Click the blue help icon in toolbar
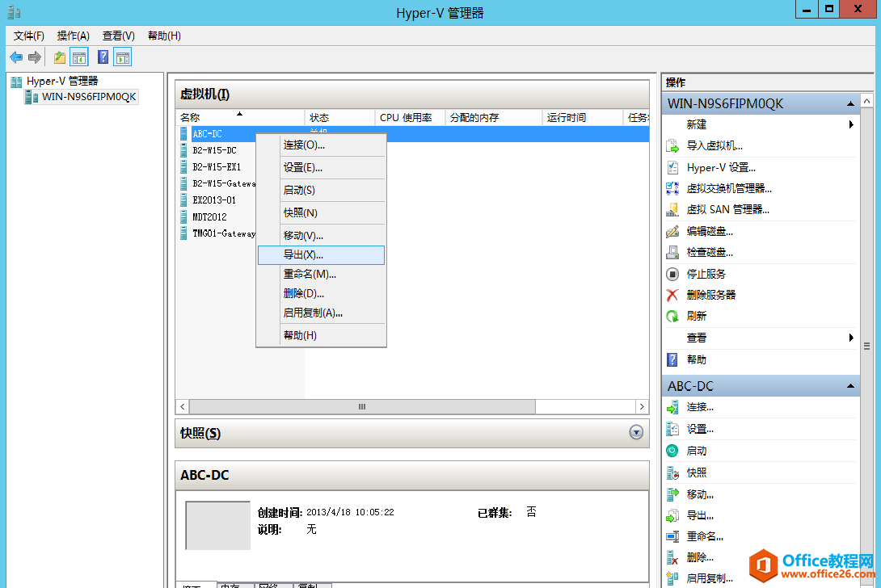 pyautogui.click(x=103, y=57)
